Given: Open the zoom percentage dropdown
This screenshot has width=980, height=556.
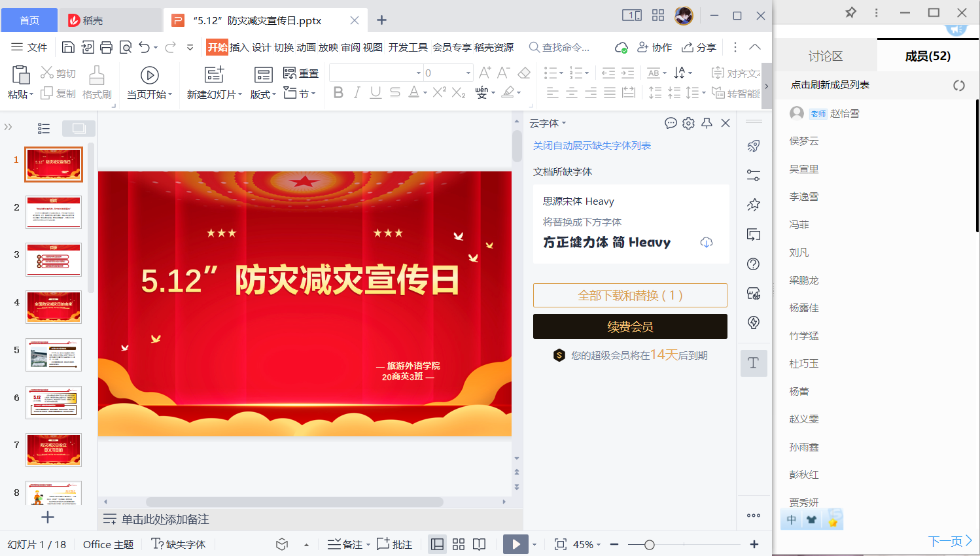Looking at the screenshot, I should coord(586,544).
